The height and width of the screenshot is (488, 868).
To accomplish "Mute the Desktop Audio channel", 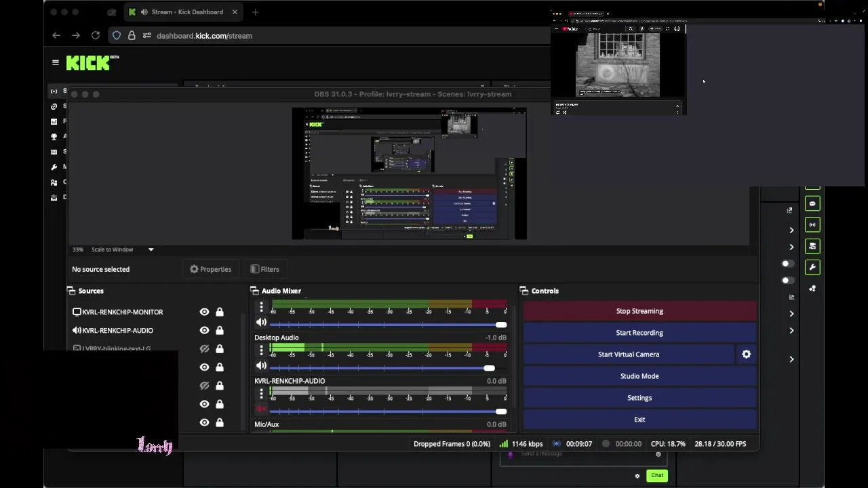I will 261,366.
